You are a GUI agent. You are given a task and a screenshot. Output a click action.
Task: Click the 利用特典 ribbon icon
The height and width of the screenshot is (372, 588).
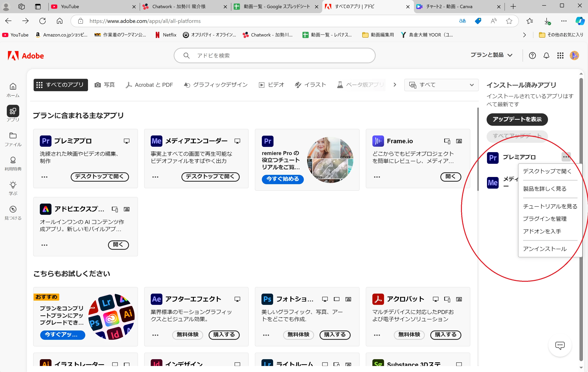(x=13, y=160)
